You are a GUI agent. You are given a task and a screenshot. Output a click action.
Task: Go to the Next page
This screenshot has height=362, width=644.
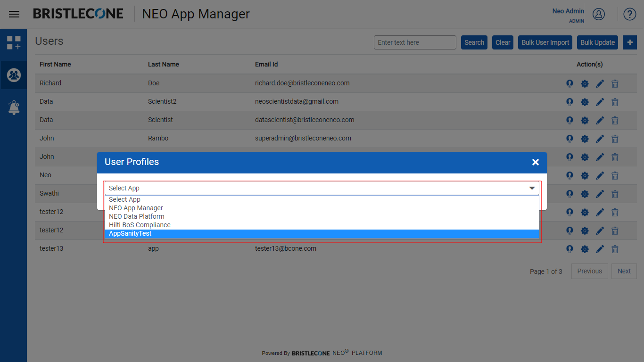[624, 271]
